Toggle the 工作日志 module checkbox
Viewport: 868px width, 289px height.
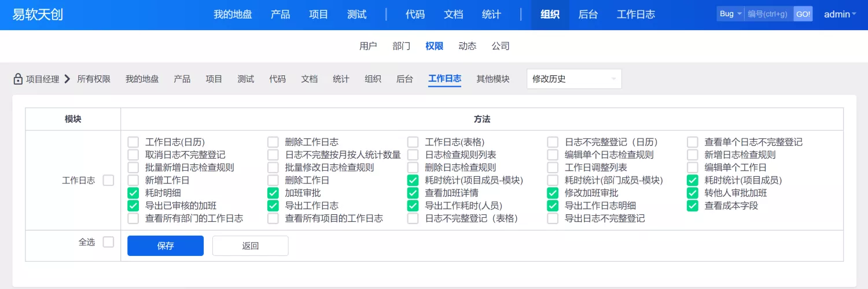click(108, 180)
